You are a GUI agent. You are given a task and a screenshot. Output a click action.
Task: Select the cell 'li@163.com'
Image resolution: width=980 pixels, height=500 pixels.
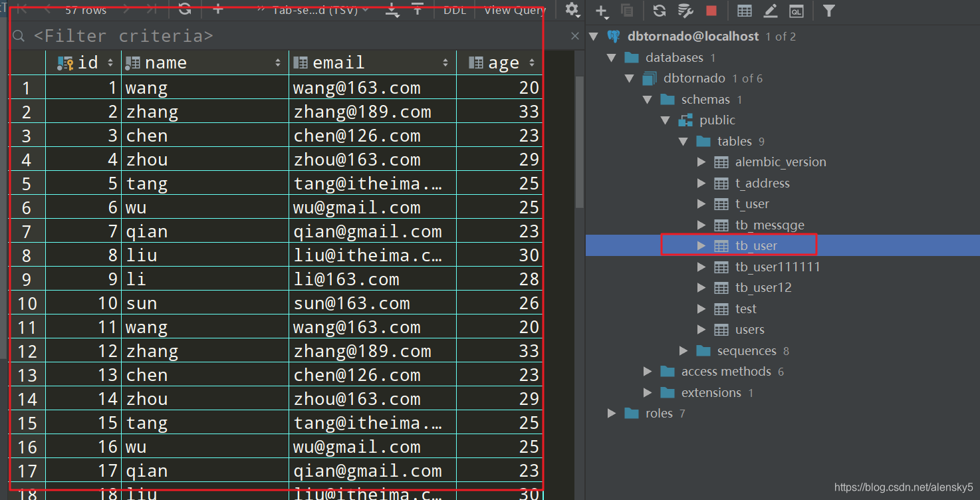pyautogui.click(x=373, y=279)
